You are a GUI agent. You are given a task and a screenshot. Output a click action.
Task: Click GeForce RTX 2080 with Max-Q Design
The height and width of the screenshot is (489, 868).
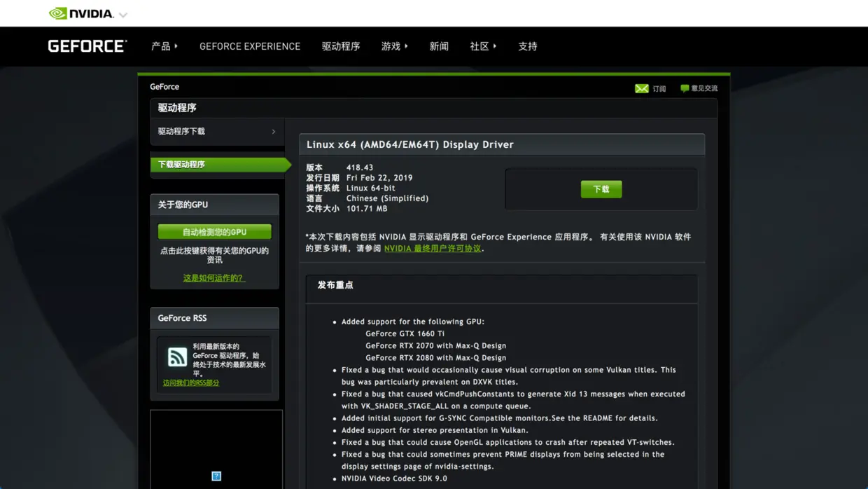tap(435, 358)
